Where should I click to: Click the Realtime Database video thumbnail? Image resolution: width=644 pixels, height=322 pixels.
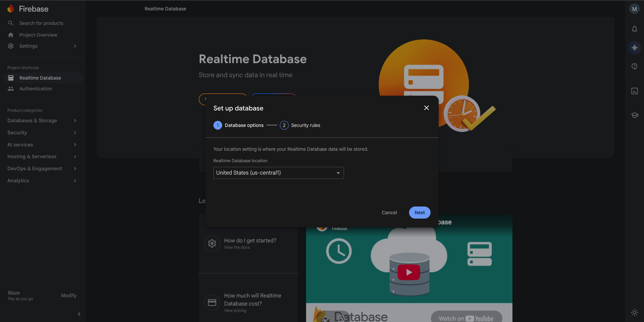pyautogui.click(x=409, y=269)
